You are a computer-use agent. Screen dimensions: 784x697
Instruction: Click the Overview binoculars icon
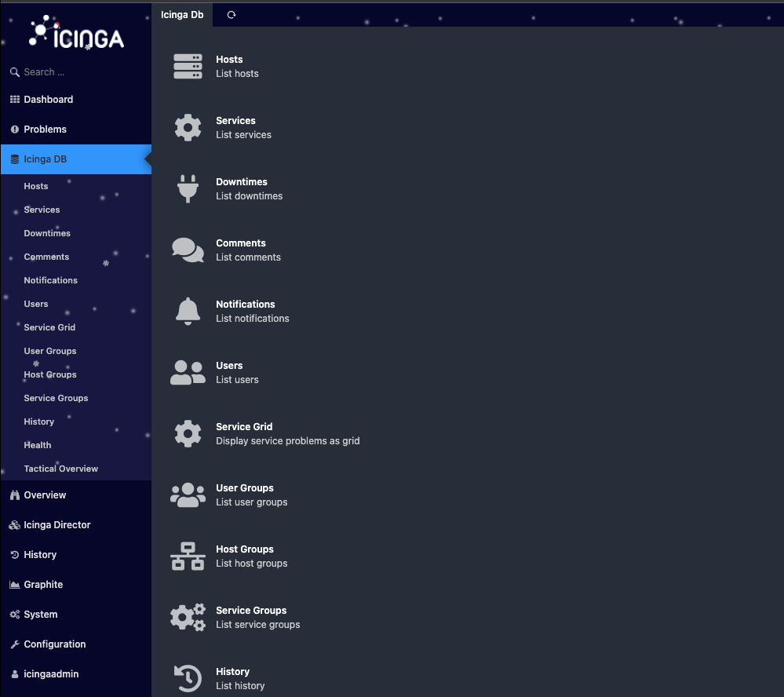pos(14,495)
